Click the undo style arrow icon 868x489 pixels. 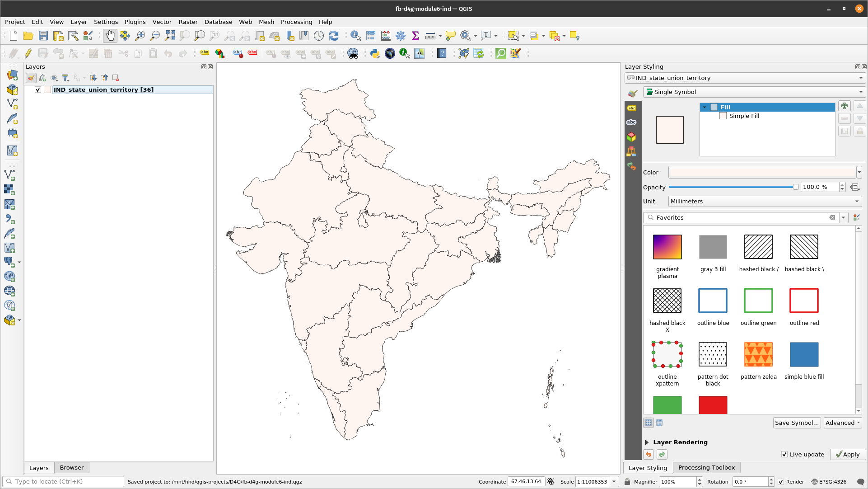coord(649,454)
